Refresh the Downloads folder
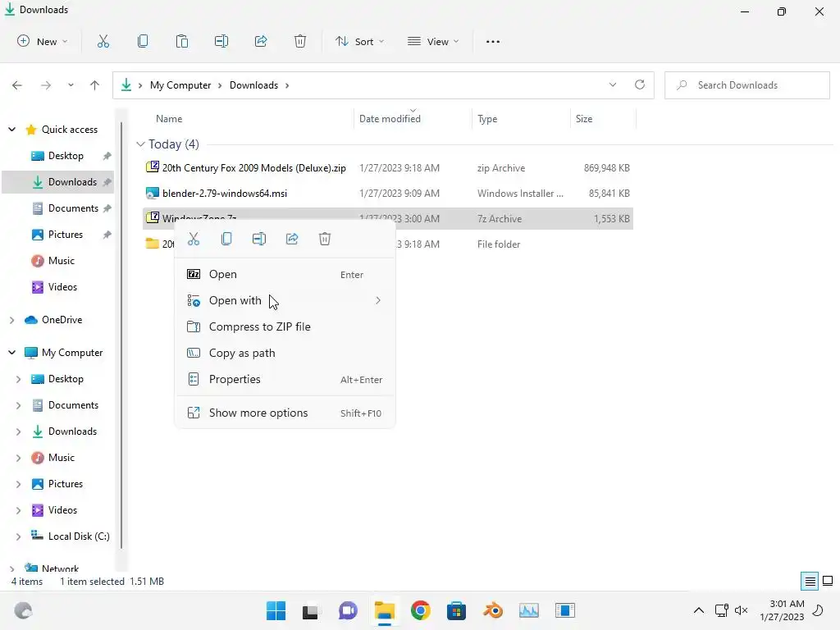 (x=640, y=84)
